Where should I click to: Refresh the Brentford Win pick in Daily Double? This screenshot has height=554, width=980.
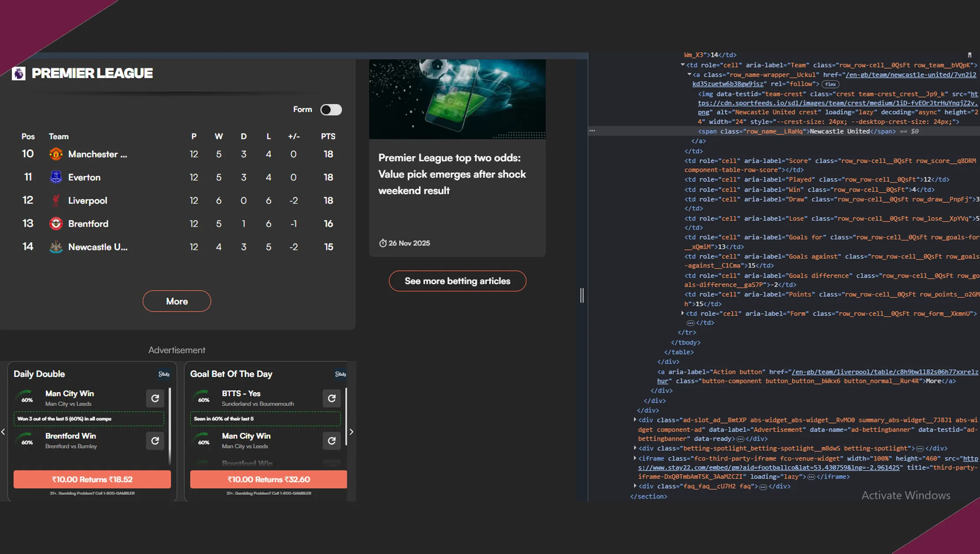(155, 441)
